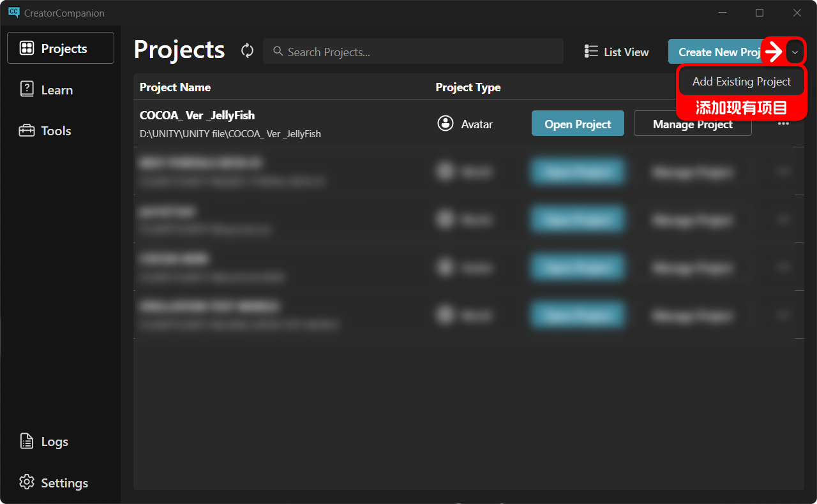Viewport: 817px width, 504px height.
Task: Click the magnifier icon in search box
Action: point(278,51)
